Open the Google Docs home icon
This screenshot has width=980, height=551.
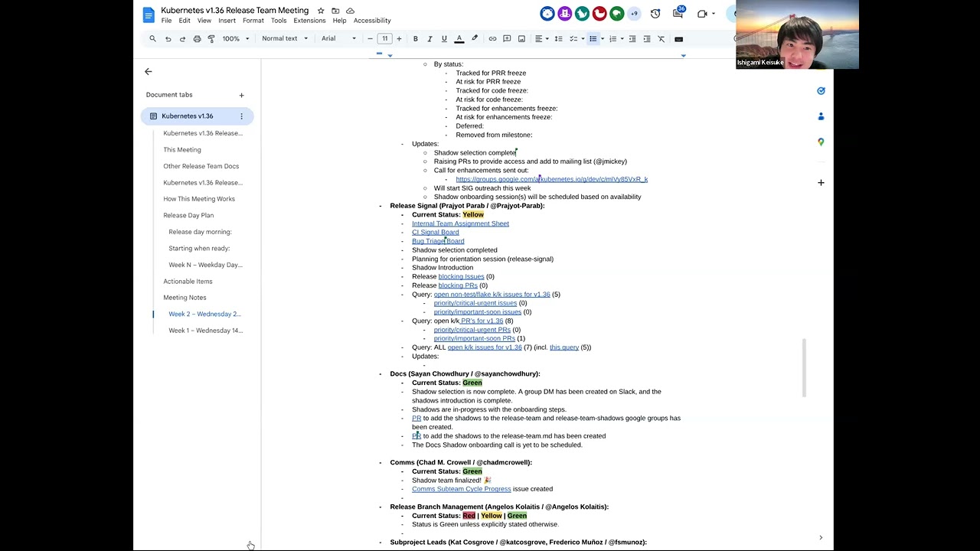coord(149,15)
